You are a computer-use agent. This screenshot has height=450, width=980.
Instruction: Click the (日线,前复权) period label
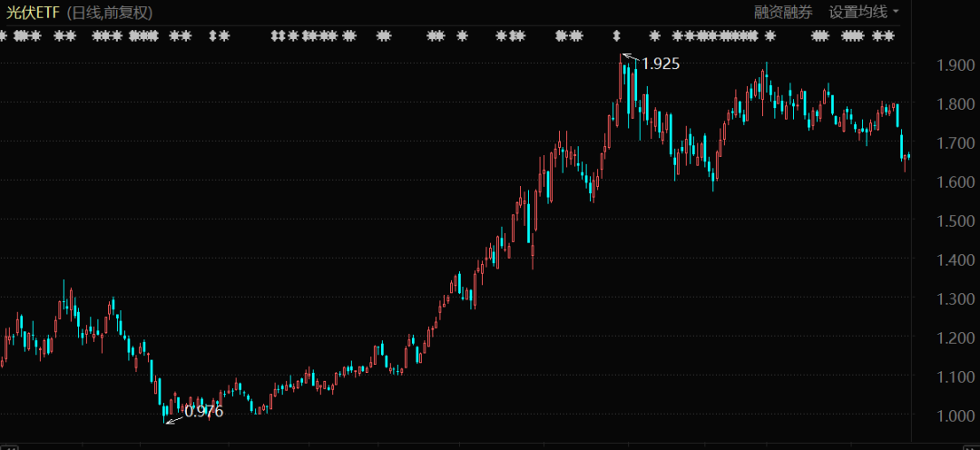click(x=110, y=12)
